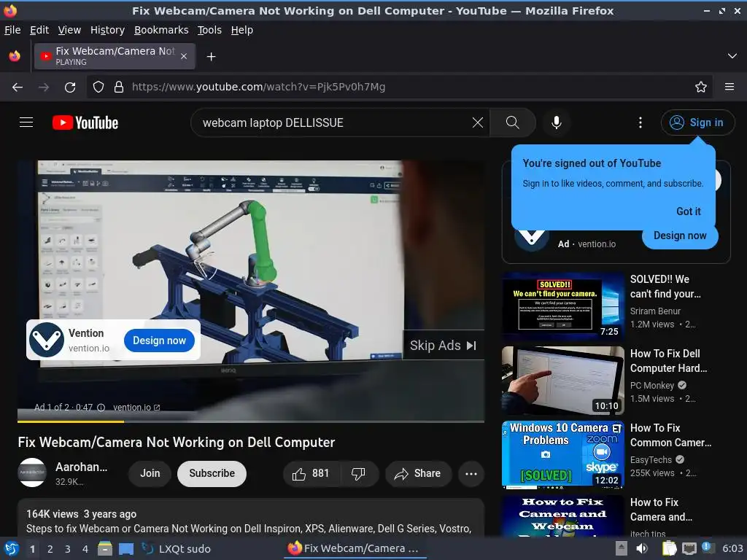Open ad info icon next to timer
The image size is (747, 560).
tap(101, 408)
